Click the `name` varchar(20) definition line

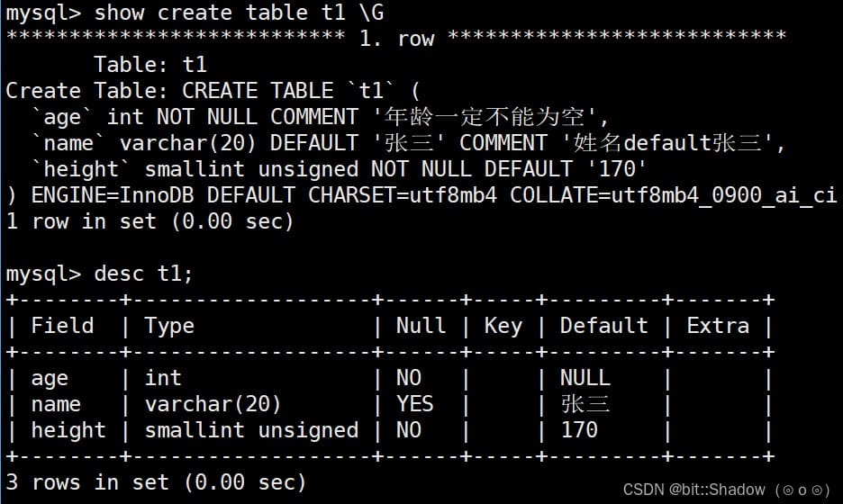click(409, 143)
